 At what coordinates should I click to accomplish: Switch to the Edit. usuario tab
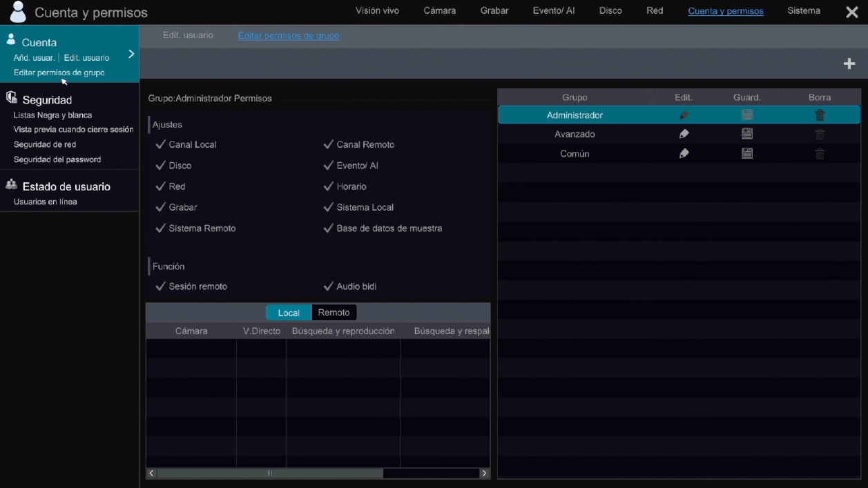(188, 35)
